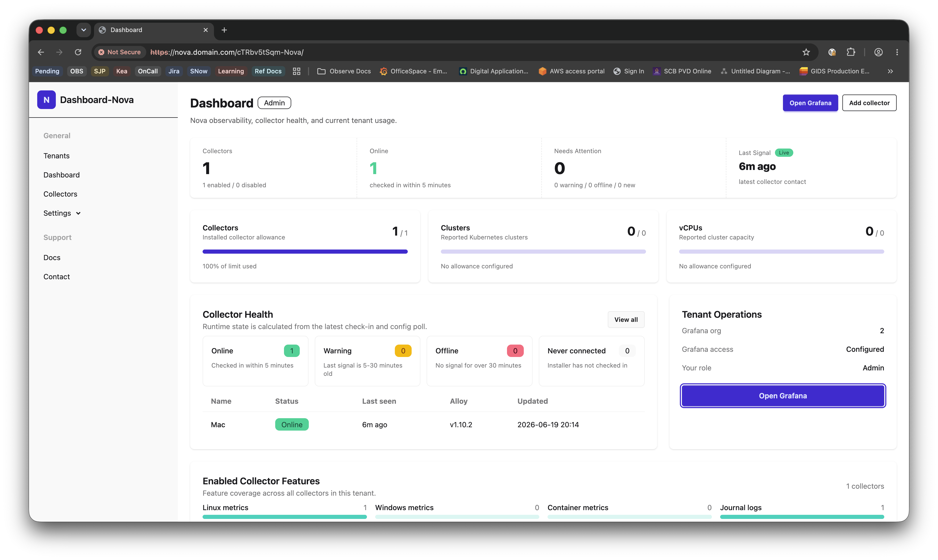This screenshot has height=560, width=938.
Task: Open the extensions puzzle icon
Action: pos(851,52)
